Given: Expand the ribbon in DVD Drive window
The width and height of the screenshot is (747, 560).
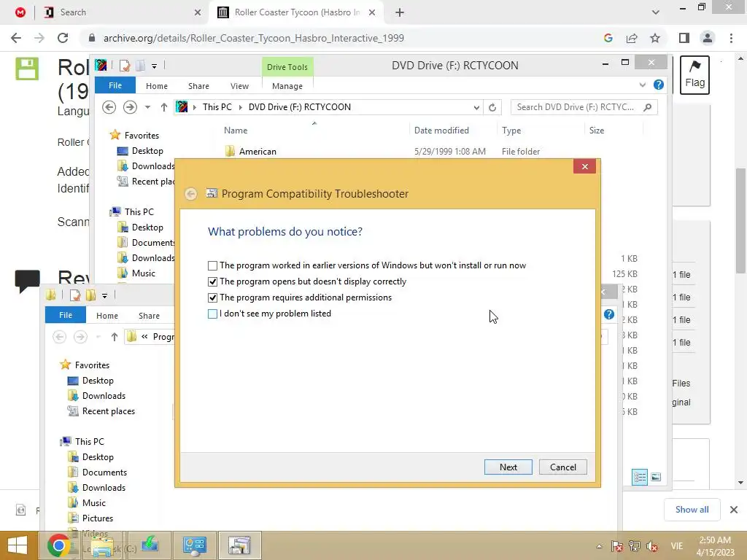Looking at the screenshot, I should point(642,85).
